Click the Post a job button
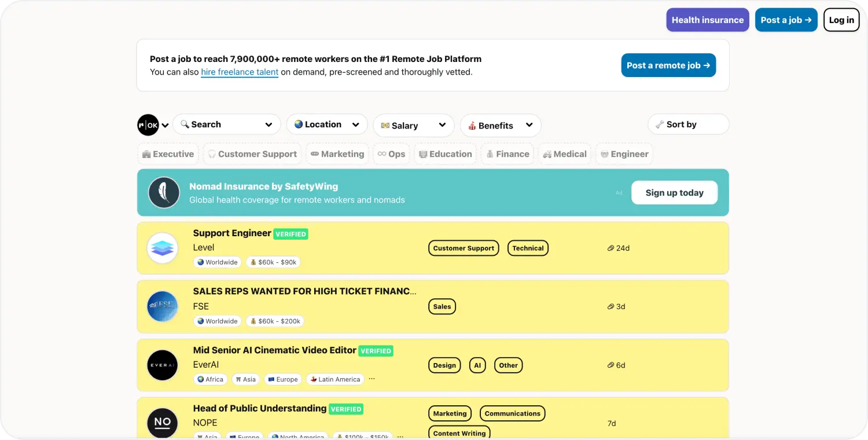Image resolution: width=868 pixels, height=440 pixels. 786,20
